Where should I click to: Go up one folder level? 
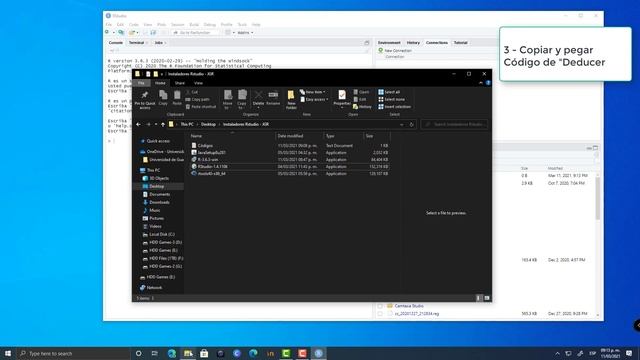163,124
